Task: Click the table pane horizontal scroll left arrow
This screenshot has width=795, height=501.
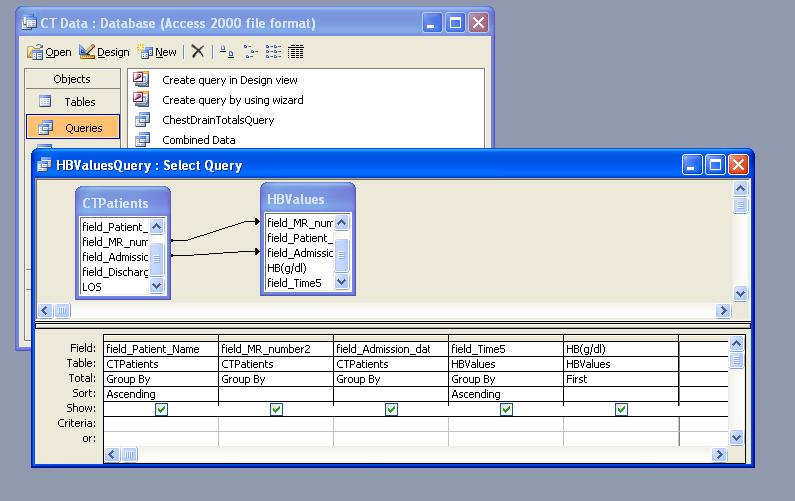Action: coord(45,310)
